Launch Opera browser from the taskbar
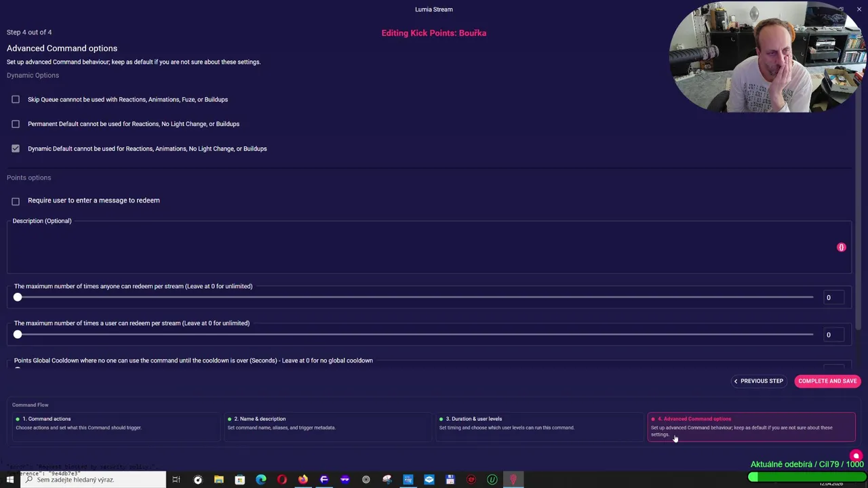The height and width of the screenshot is (488, 868). point(282,480)
